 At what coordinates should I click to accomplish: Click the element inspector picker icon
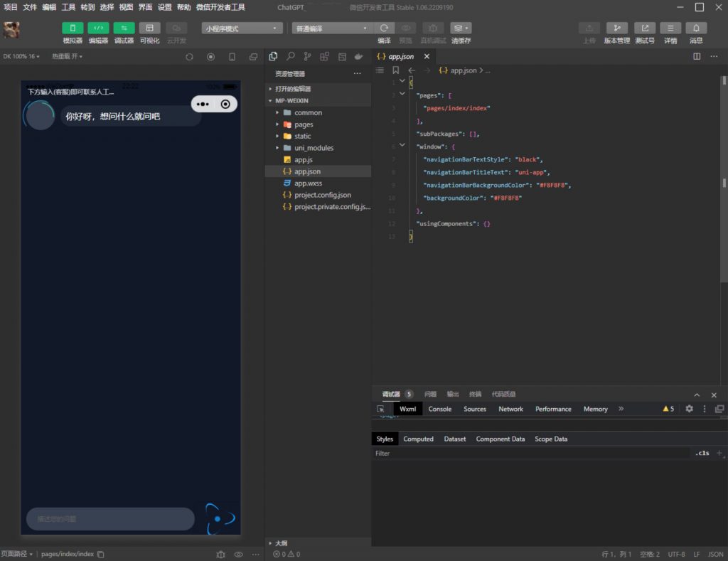point(380,409)
